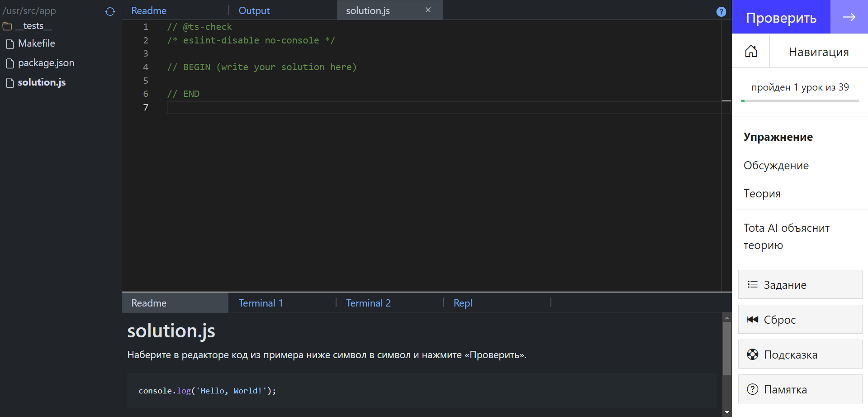The height and width of the screenshot is (417, 868).
Task: Expand the __tests__ folder
Action: [27, 26]
